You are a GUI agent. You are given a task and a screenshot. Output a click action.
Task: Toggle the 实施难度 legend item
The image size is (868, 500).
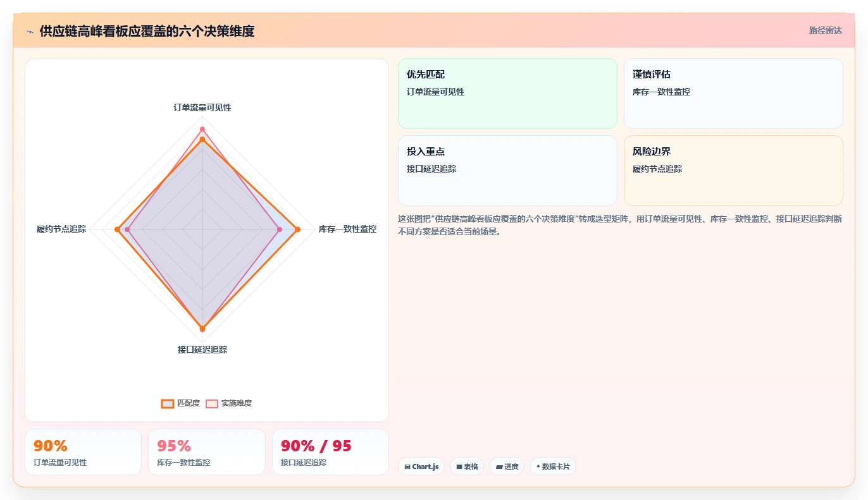pos(228,403)
